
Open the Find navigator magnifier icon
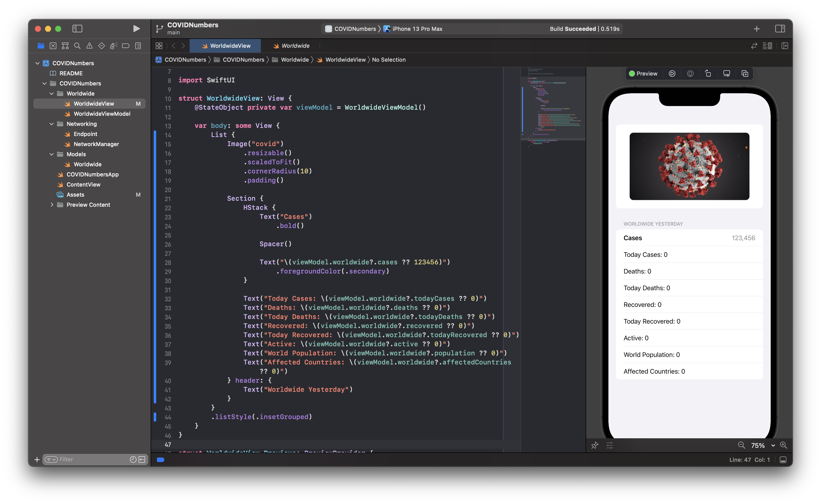[x=77, y=46]
